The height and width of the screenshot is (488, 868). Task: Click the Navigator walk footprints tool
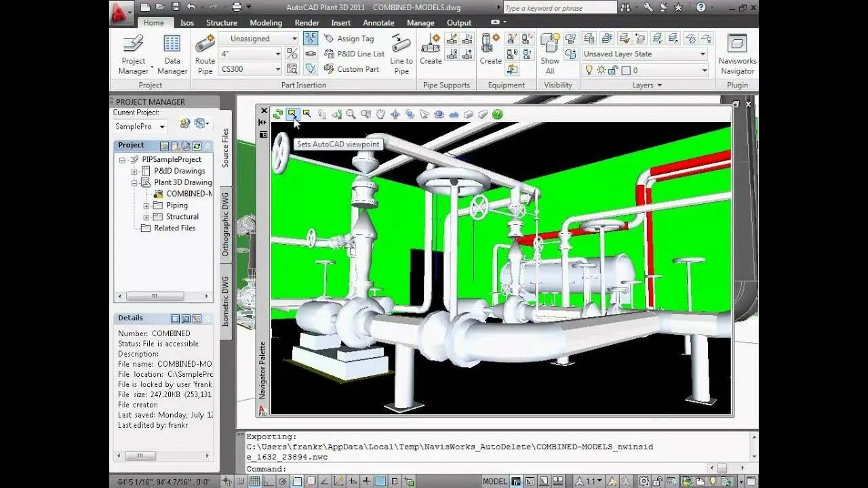[322, 115]
